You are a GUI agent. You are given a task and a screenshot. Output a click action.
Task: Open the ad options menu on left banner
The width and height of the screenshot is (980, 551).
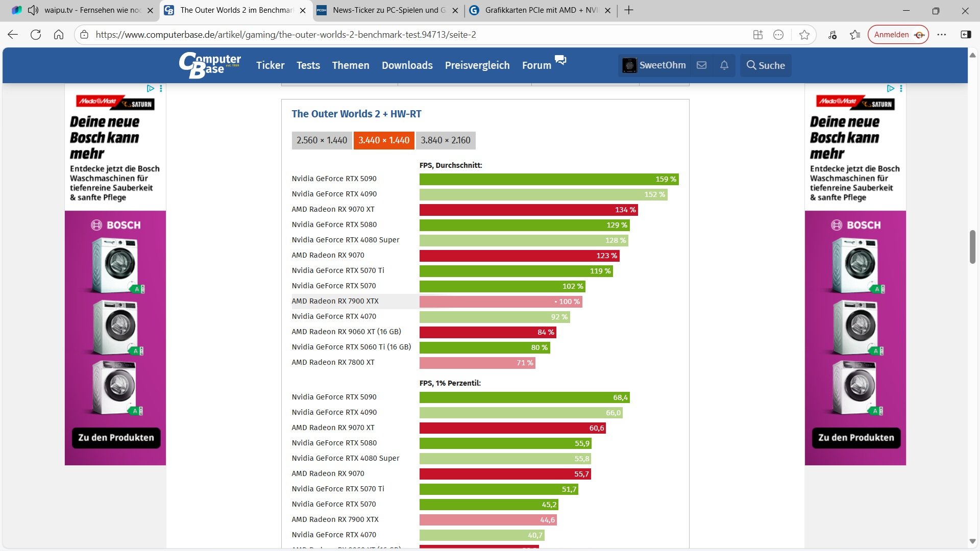pos(161,89)
